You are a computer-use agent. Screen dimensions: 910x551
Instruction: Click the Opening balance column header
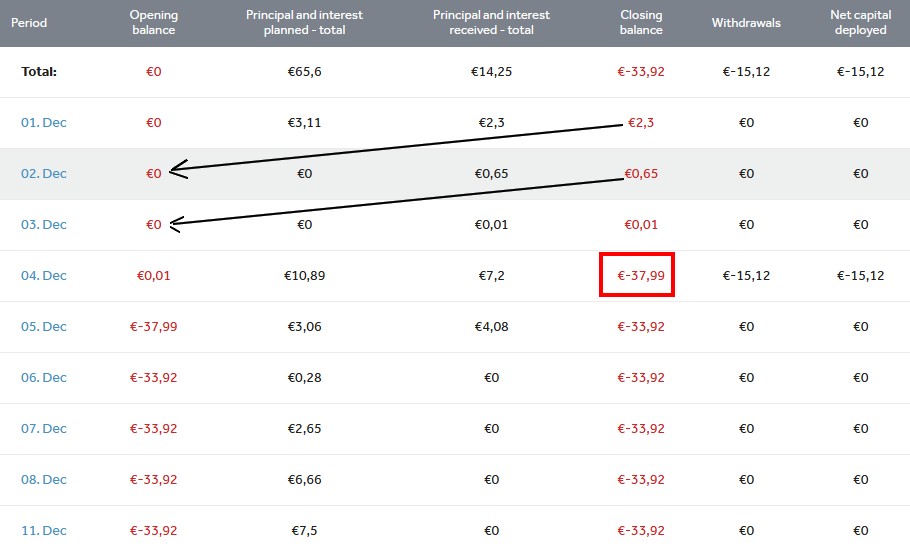tap(154, 23)
